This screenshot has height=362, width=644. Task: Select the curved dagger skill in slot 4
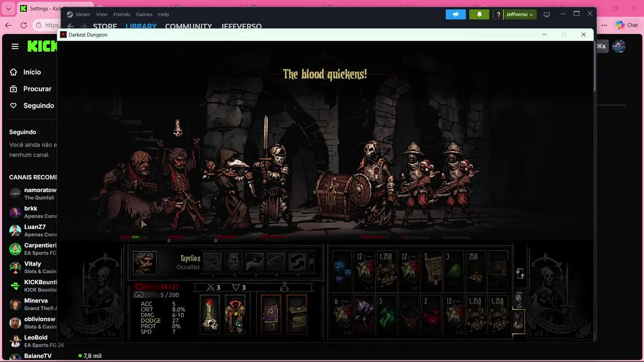click(x=276, y=262)
